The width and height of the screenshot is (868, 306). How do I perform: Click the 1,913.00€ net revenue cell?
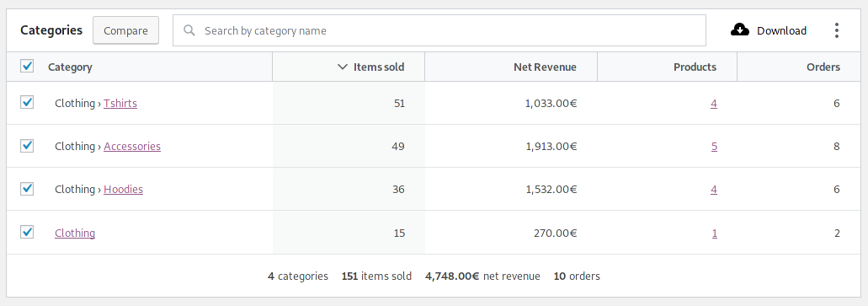[551, 147]
